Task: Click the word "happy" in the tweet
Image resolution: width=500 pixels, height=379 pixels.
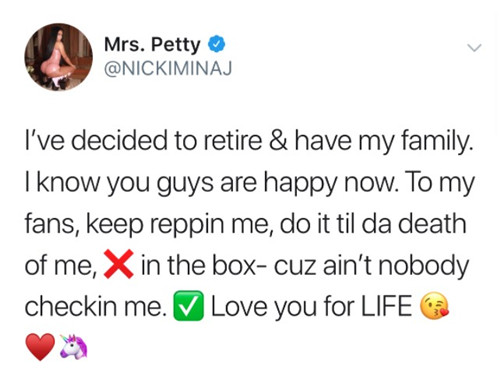Action: point(300,184)
